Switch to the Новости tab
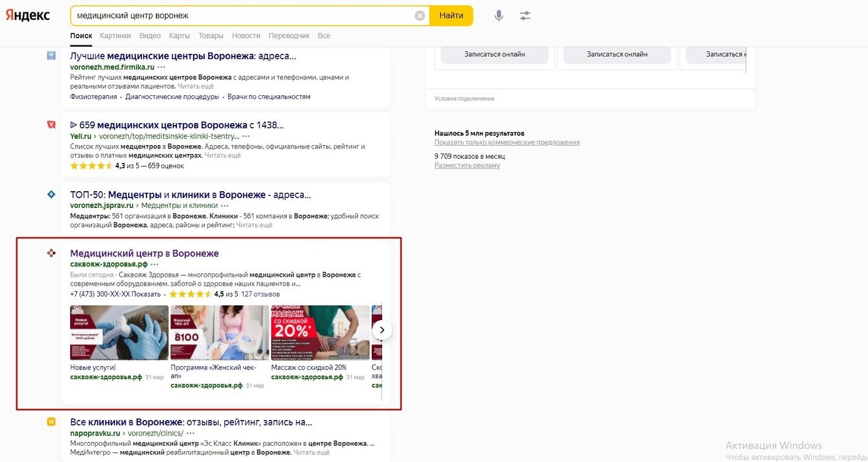This screenshot has height=462, width=868. [x=246, y=36]
